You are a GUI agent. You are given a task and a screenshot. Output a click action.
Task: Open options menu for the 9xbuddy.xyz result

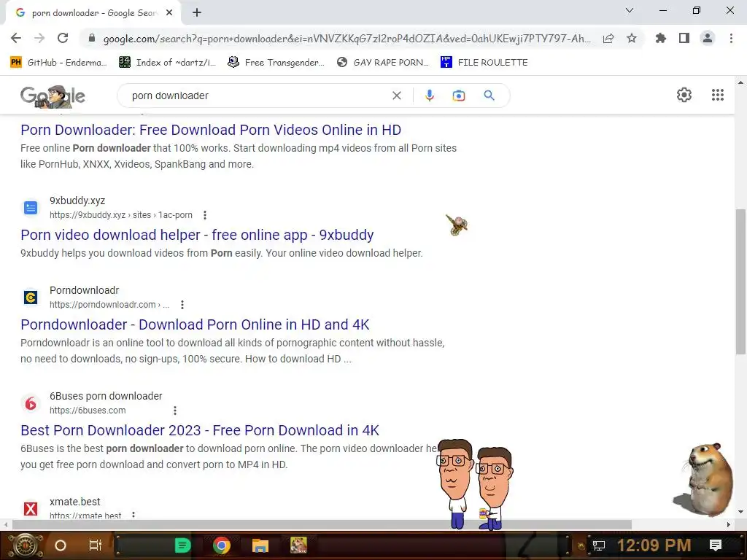coord(205,215)
